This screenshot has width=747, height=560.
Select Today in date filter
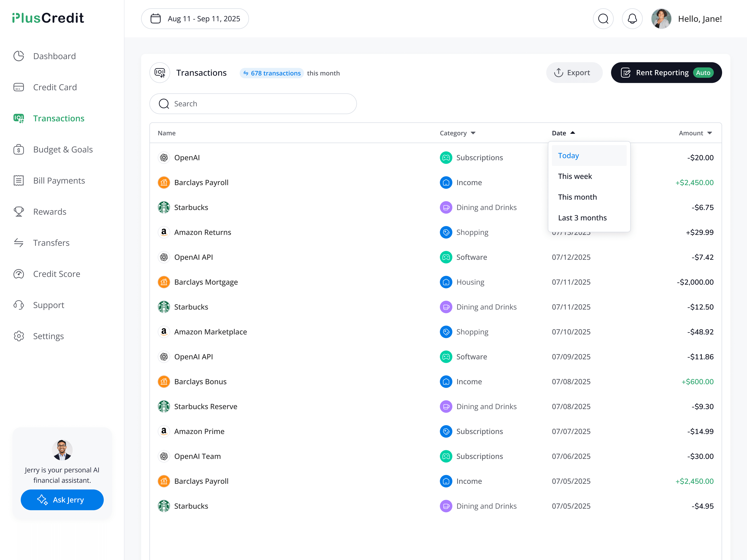tap(589, 156)
